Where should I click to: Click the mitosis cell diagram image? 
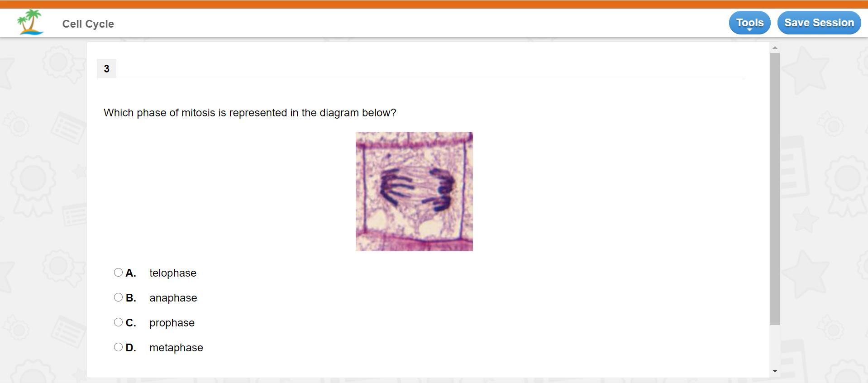pos(414,191)
